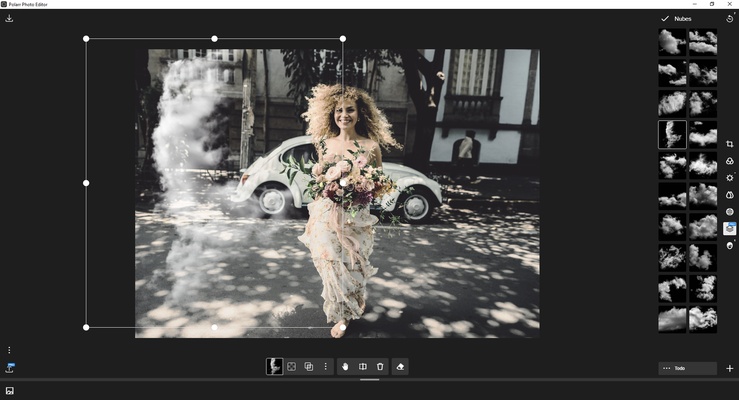Choose the last-row right cloud thumbnail
The width and height of the screenshot is (739, 400).
(x=703, y=319)
